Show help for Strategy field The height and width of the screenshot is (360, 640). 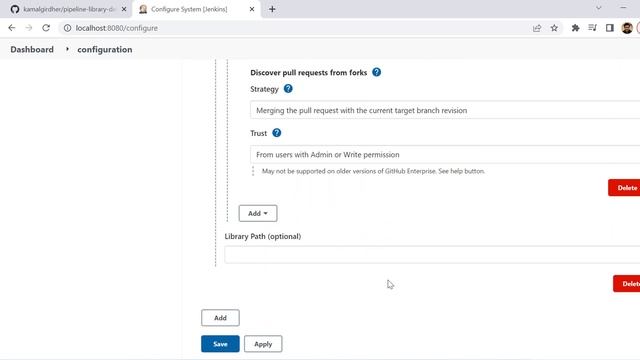[288, 89]
